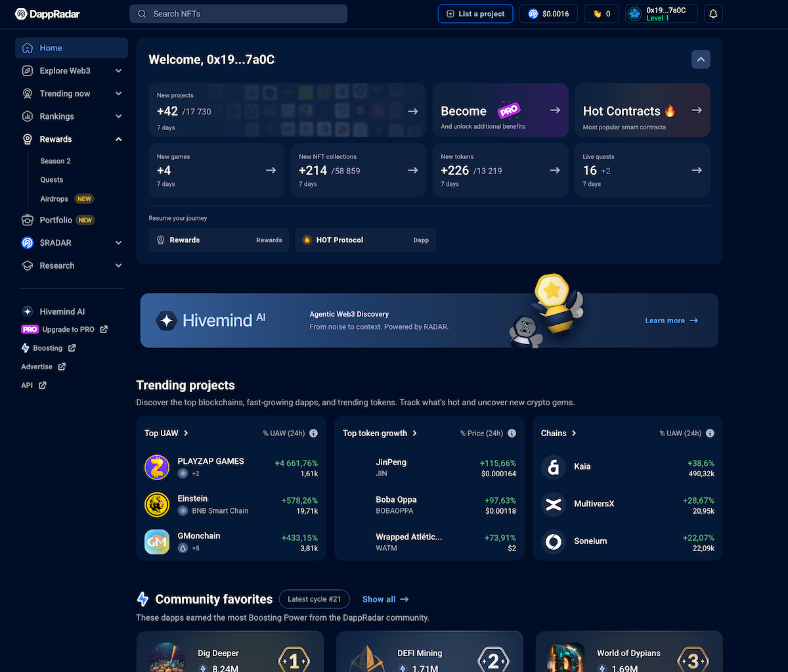Open the 0x19...7a0C account menu
Viewport: 788px width, 672px height.
[x=661, y=14]
